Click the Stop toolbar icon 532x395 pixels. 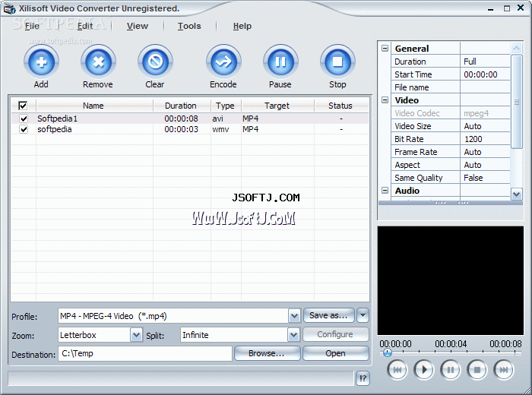coord(337,62)
